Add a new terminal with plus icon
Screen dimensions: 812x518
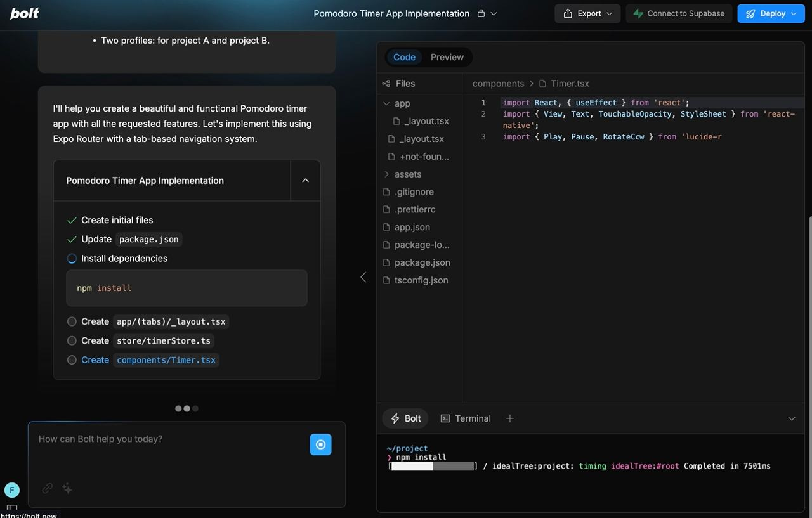(x=509, y=418)
